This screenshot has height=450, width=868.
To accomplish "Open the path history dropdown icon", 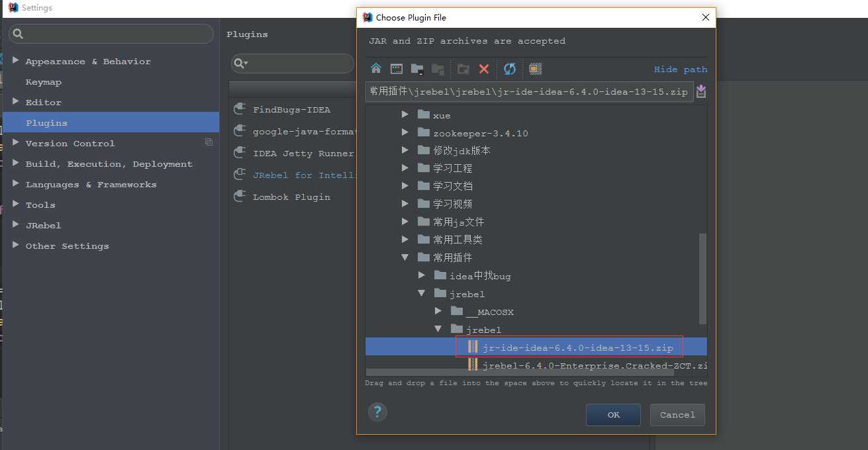I will coord(701,92).
